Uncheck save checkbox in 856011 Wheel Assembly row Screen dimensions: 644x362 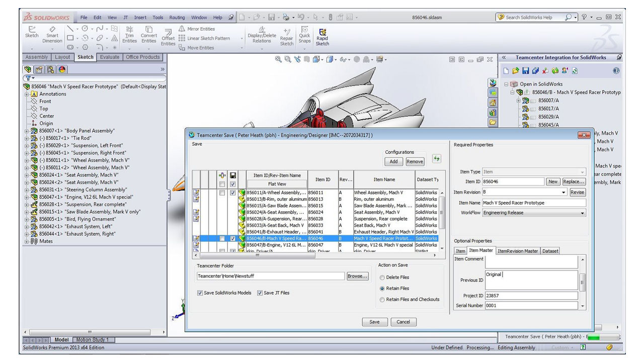232,193
